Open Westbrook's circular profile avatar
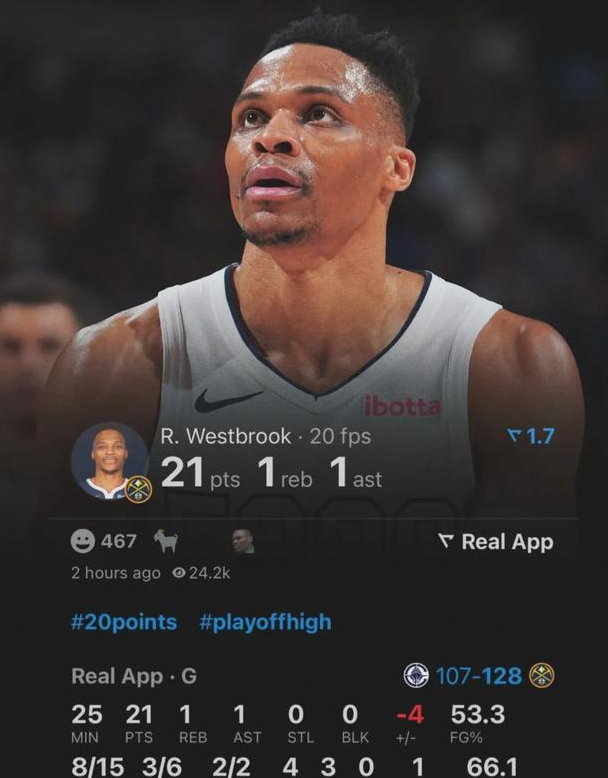 [110, 461]
